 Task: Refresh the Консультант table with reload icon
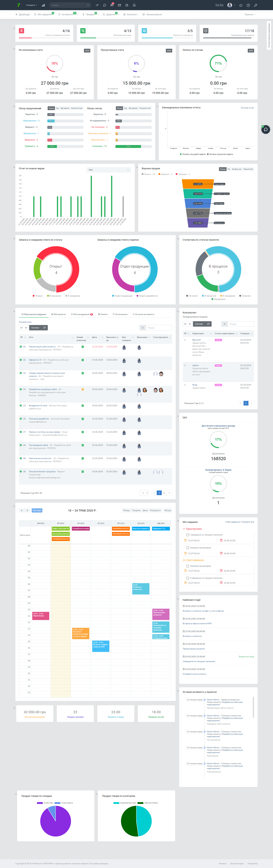point(209,324)
